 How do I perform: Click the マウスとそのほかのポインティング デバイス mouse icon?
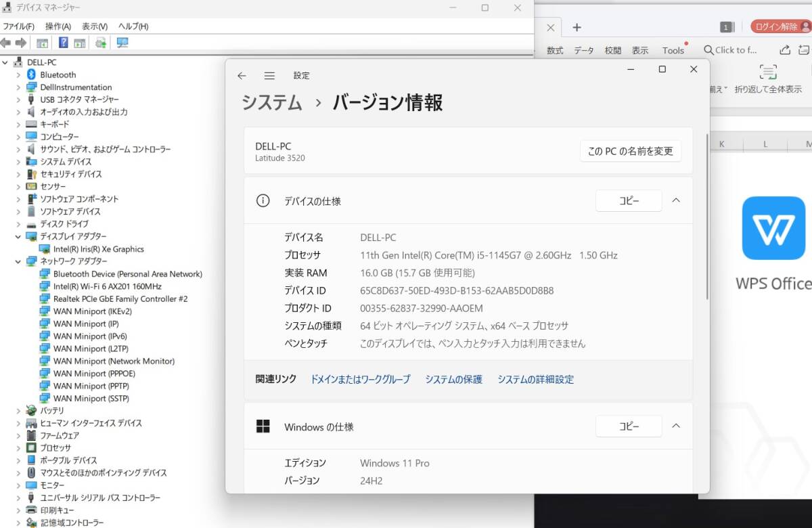31,472
